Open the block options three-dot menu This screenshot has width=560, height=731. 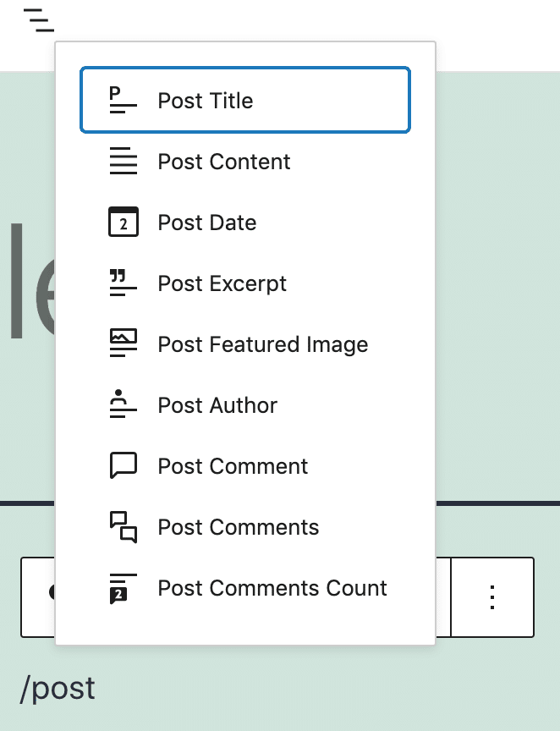491,596
